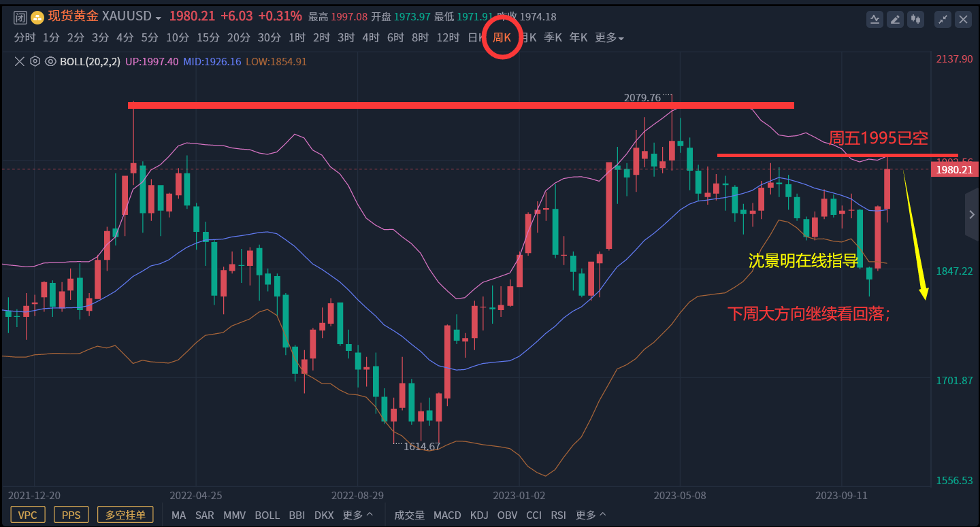Expand the right side panel arrow
The height and width of the screenshot is (527, 980).
pyautogui.click(x=972, y=215)
